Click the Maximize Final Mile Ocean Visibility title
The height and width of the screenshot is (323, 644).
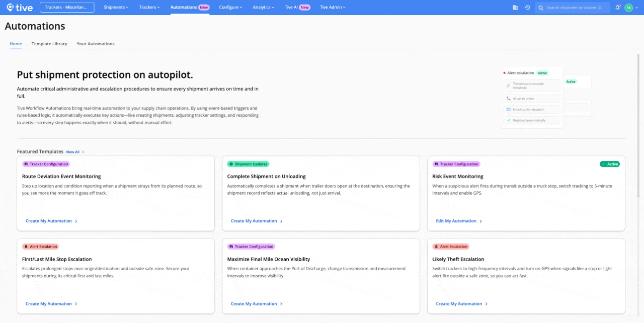pyautogui.click(x=269, y=260)
